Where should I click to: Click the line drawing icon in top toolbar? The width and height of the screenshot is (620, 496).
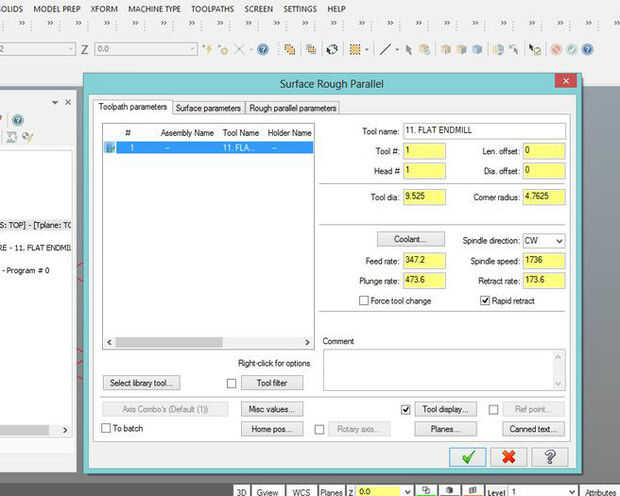[x=387, y=48]
